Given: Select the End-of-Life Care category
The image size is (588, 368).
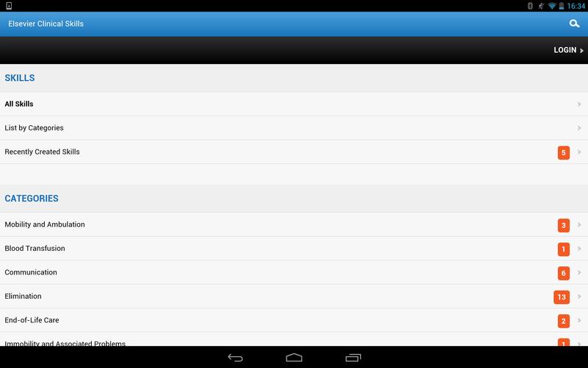Looking at the screenshot, I should click(x=294, y=320).
